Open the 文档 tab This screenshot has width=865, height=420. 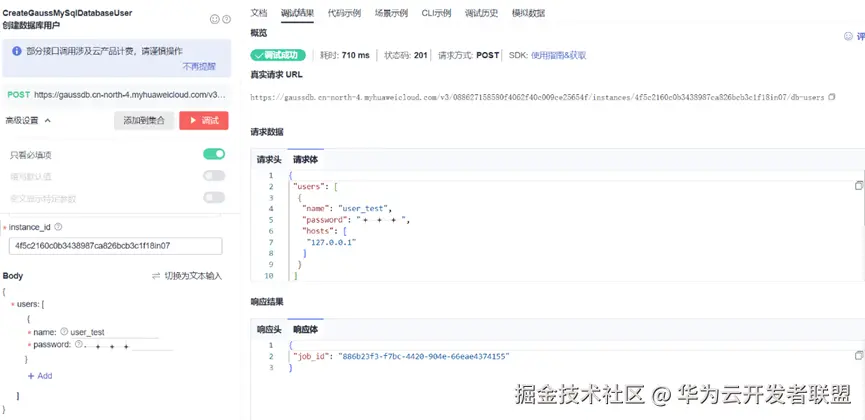[258, 13]
